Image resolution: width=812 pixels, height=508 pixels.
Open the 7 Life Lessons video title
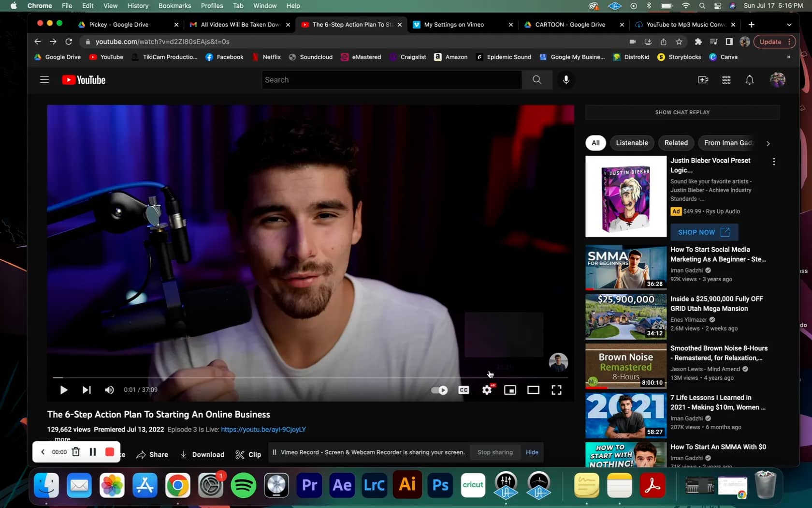pos(718,403)
